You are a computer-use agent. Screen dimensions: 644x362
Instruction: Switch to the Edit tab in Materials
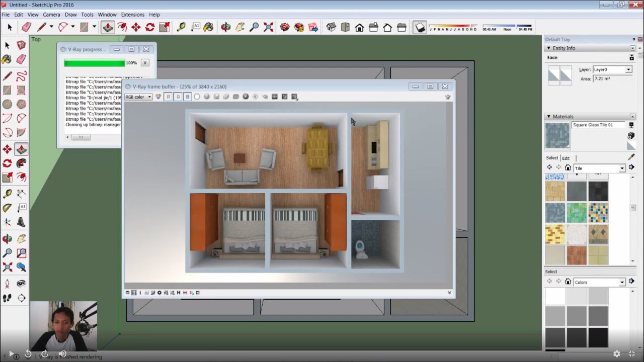click(x=566, y=158)
